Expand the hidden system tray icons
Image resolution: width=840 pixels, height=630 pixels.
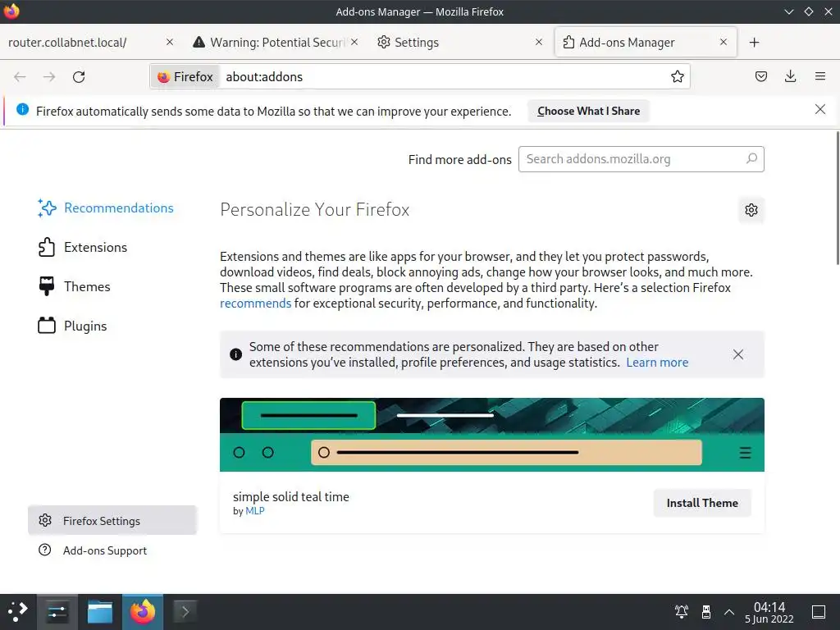pyautogui.click(x=729, y=612)
